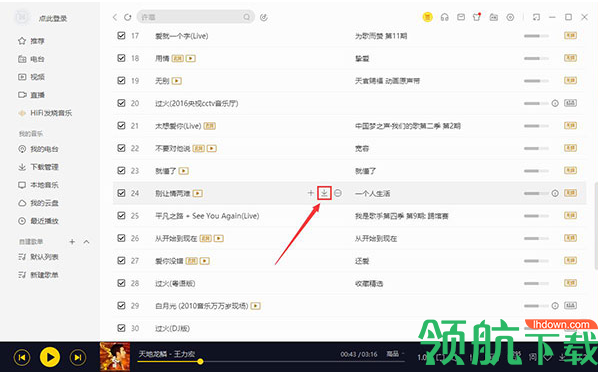Viewport: 598px width, 372px height.
Task: Click the circled info icon on row 20
Action: click(555, 103)
